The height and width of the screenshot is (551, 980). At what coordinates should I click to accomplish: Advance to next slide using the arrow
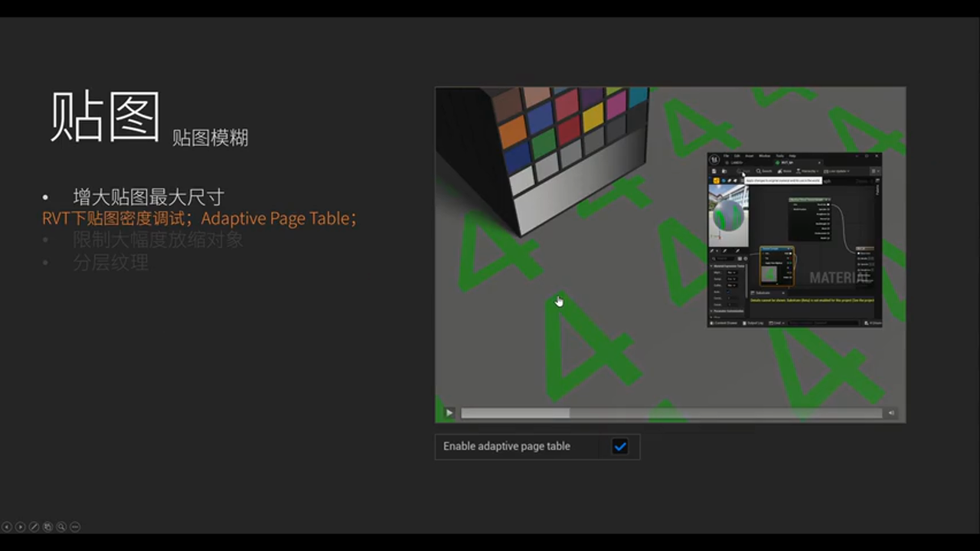tap(21, 527)
